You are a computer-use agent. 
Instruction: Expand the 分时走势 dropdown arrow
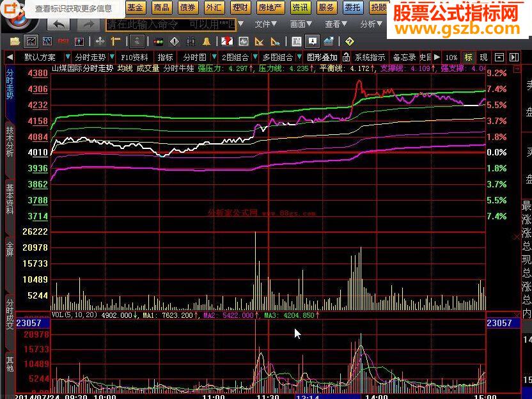click(112, 57)
